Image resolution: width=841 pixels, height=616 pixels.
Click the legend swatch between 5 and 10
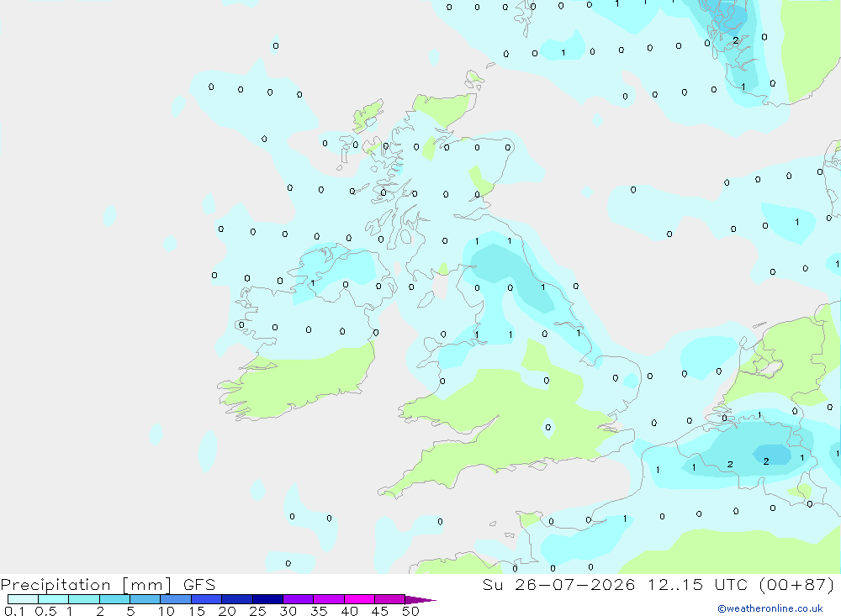145,599
